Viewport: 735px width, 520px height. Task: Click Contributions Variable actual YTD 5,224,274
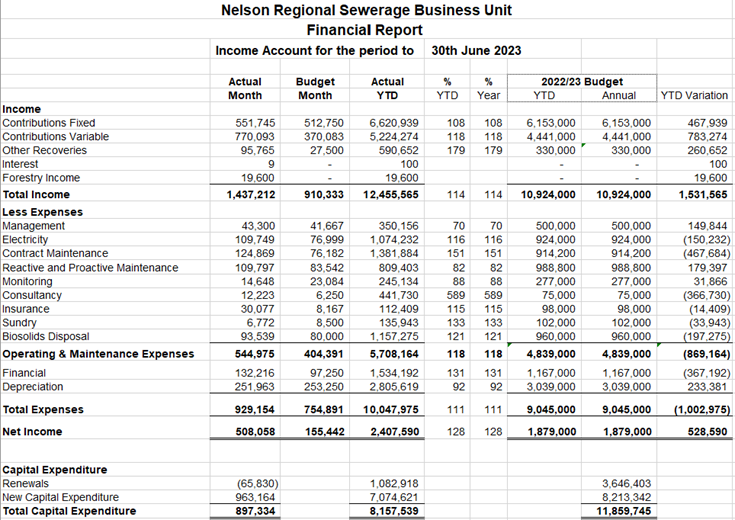394,136
